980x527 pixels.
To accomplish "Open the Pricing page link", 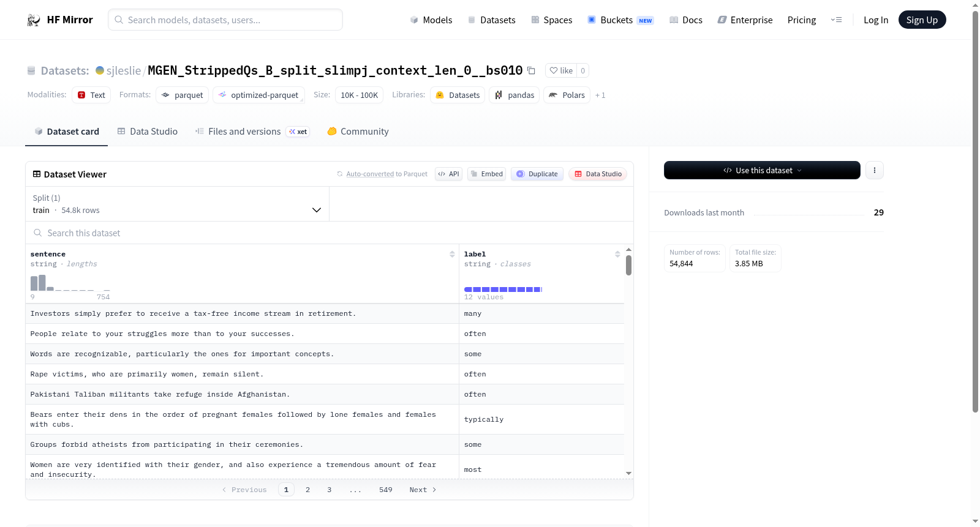I will [802, 20].
